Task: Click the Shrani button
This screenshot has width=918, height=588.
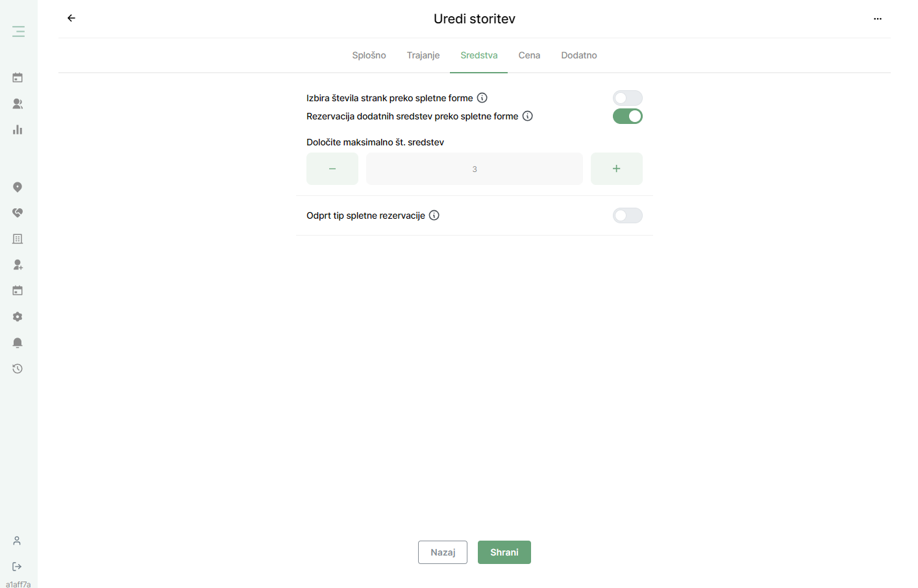Action: coord(504,552)
